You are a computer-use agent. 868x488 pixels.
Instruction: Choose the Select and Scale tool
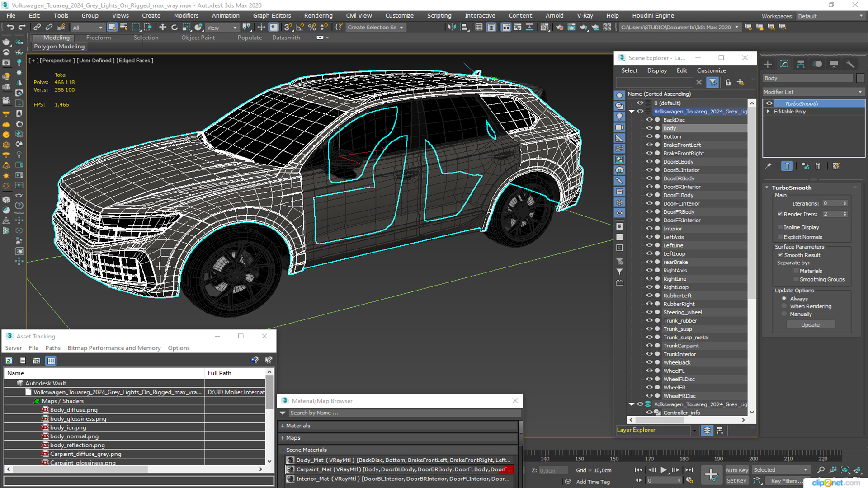pyautogui.click(x=186, y=28)
